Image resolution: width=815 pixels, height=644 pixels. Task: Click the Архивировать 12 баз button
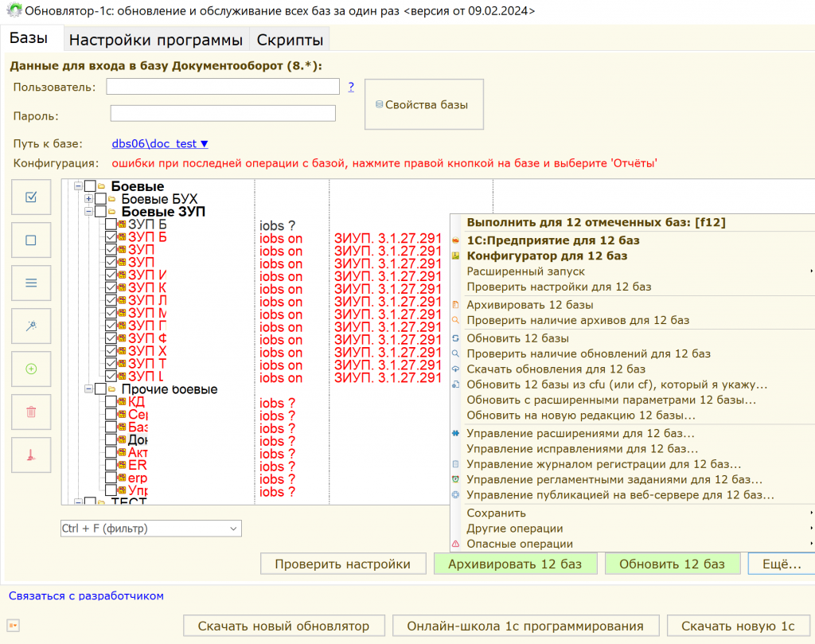coord(515,564)
